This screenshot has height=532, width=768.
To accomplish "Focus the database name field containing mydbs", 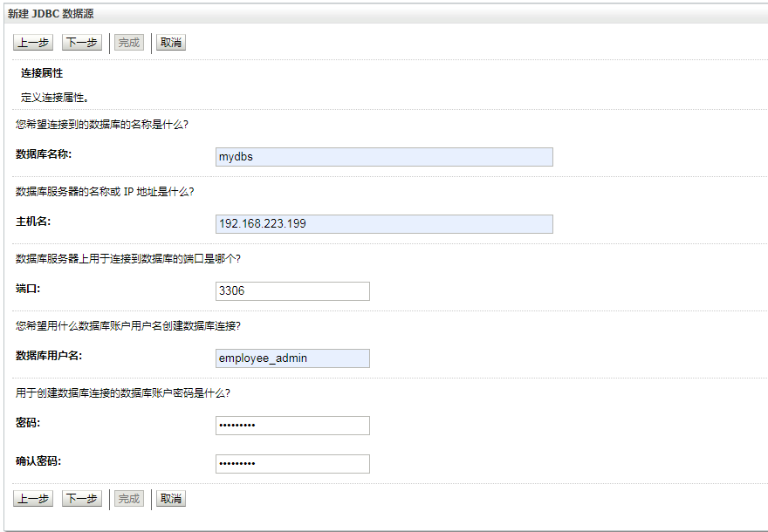I will pyautogui.click(x=384, y=157).
